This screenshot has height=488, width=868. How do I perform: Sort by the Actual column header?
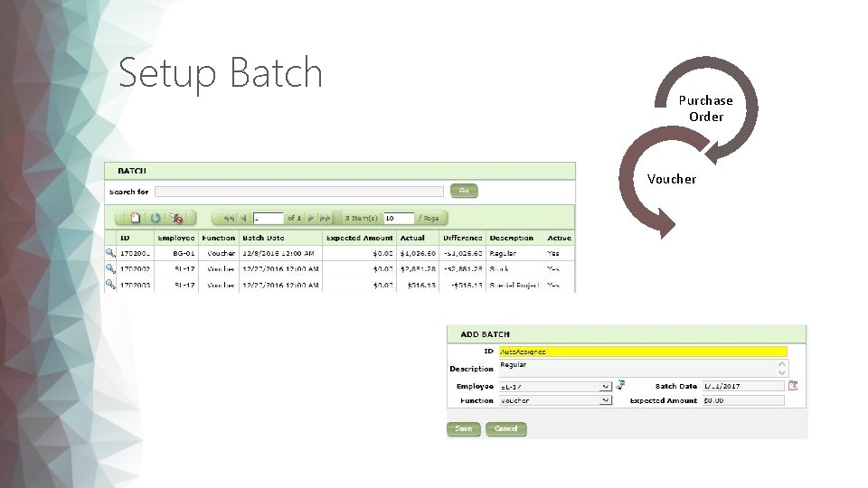tap(412, 238)
